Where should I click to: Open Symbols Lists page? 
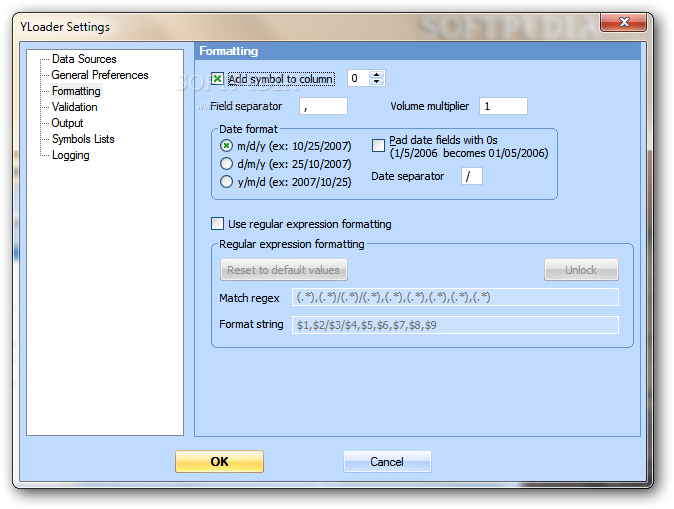(83, 139)
